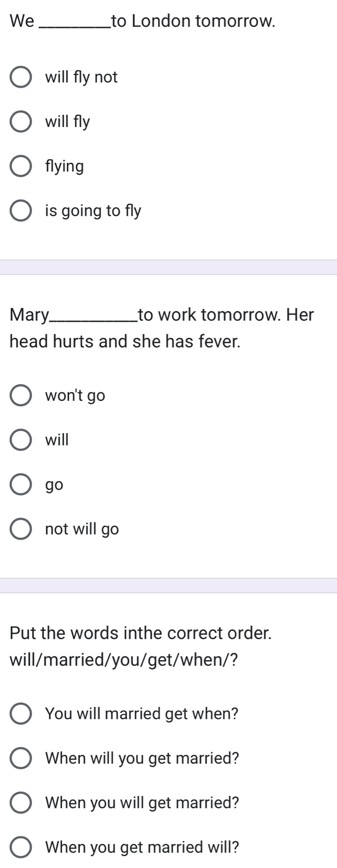Choose the 'will fly' answer
The height and width of the screenshot is (868, 337).
click(x=21, y=122)
